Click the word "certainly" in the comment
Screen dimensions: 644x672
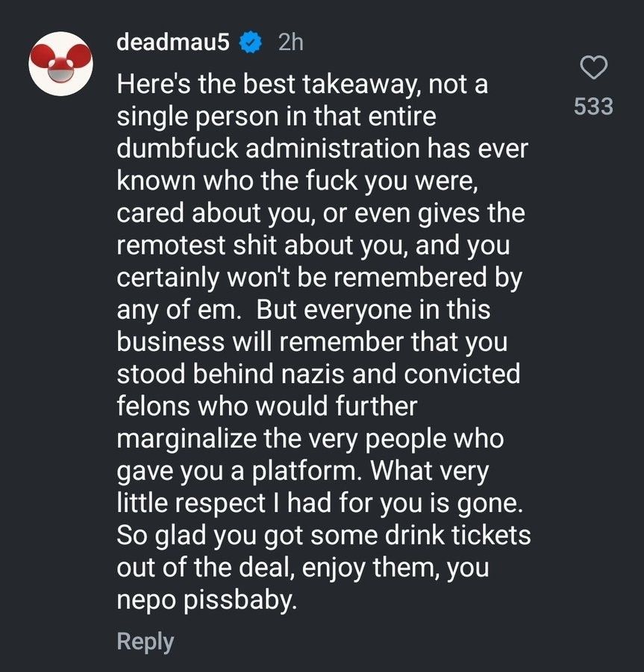click(167, 278)
